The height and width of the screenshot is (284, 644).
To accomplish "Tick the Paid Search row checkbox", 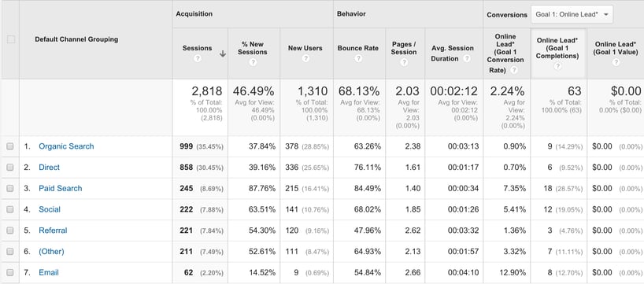I will pos(10,188).
